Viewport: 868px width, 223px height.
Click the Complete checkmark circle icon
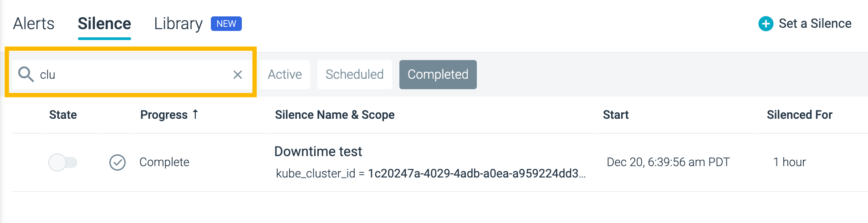(x=117, y=162)
